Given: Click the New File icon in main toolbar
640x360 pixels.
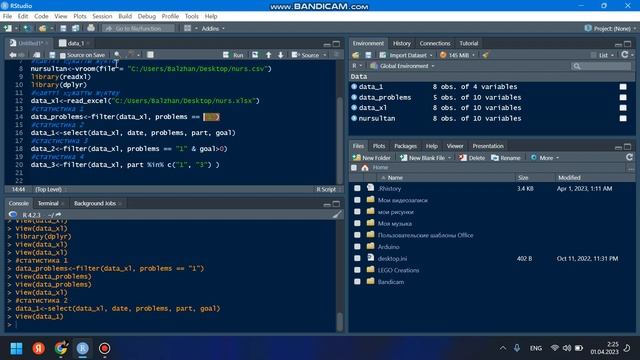Looking at the screenshot, I should coord(8,28).
